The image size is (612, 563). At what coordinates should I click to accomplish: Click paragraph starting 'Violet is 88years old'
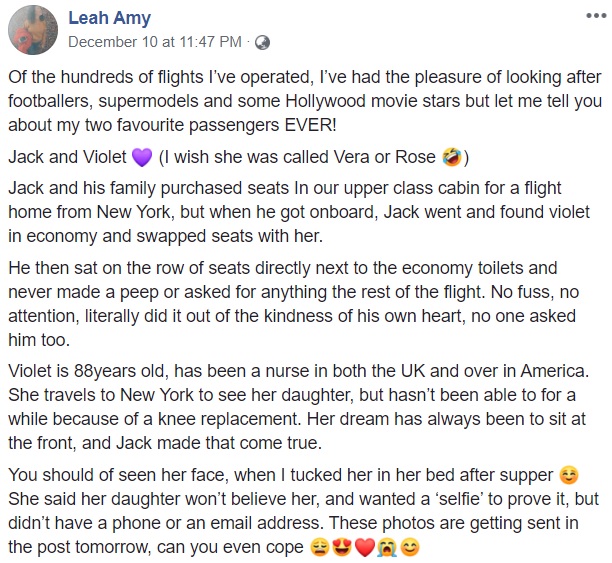tap(300, 410)
